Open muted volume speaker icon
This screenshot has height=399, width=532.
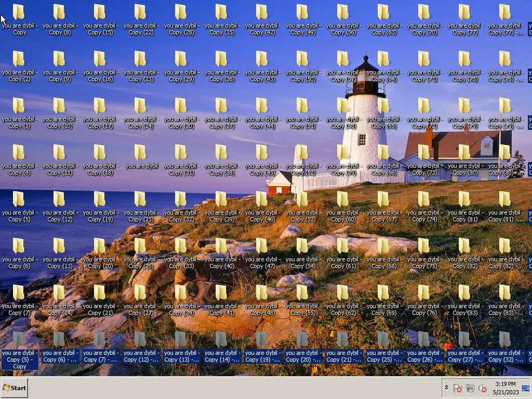[x=482, y=388]
